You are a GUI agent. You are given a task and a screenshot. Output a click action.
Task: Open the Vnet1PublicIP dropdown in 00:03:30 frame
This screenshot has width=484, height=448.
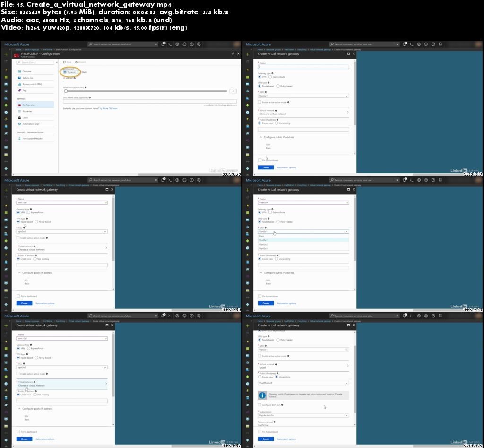[303, 383]
